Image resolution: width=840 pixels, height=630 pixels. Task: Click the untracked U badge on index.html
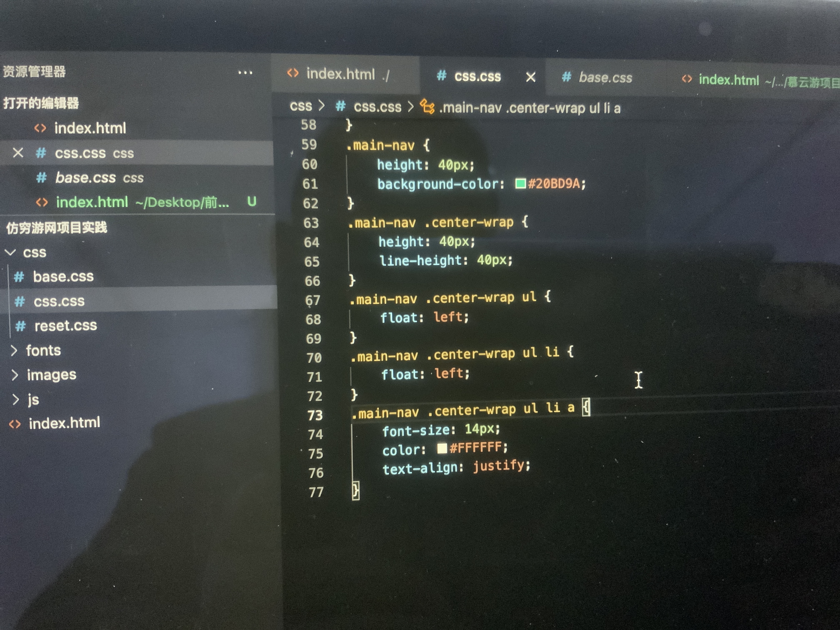[x=251, y=201]
